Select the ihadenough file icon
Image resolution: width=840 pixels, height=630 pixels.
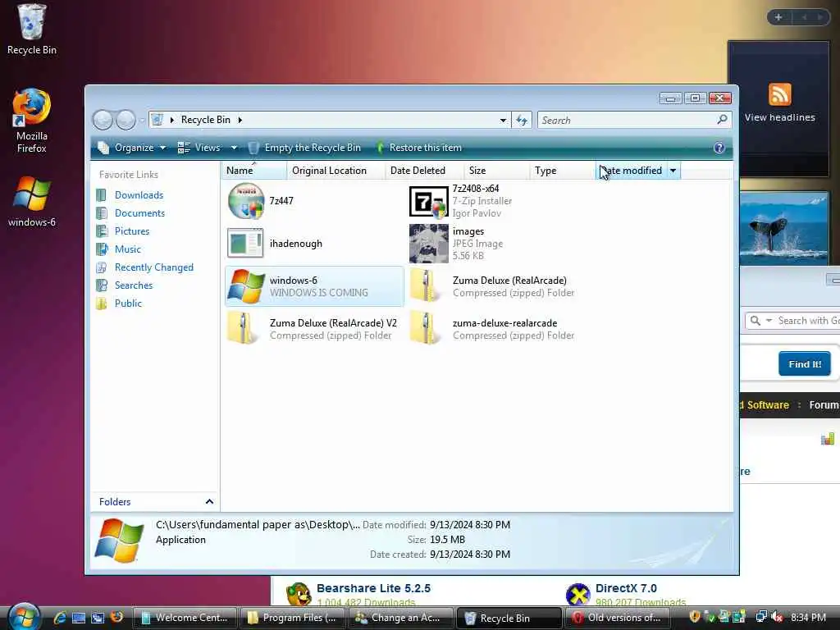(x=245, y=243)
